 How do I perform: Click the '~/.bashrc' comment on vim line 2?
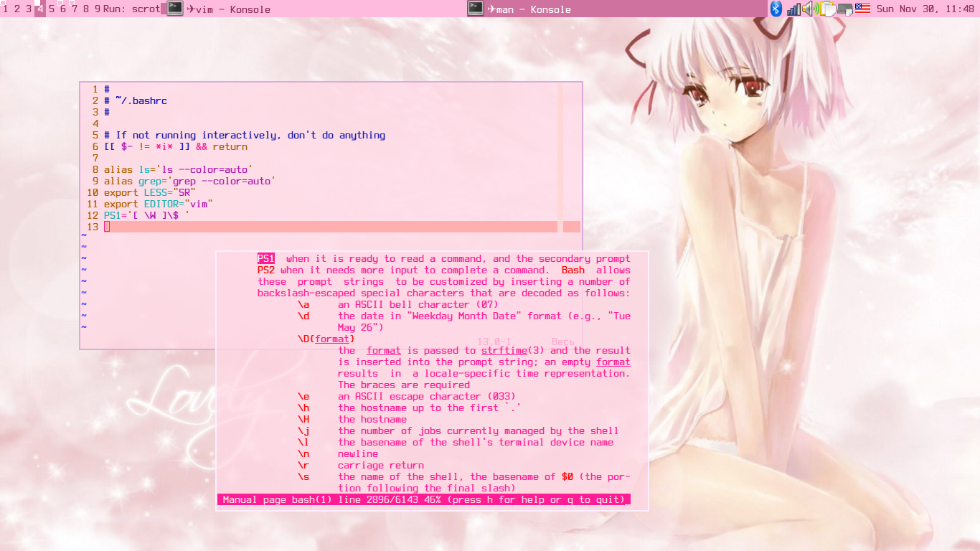[135, 101]
